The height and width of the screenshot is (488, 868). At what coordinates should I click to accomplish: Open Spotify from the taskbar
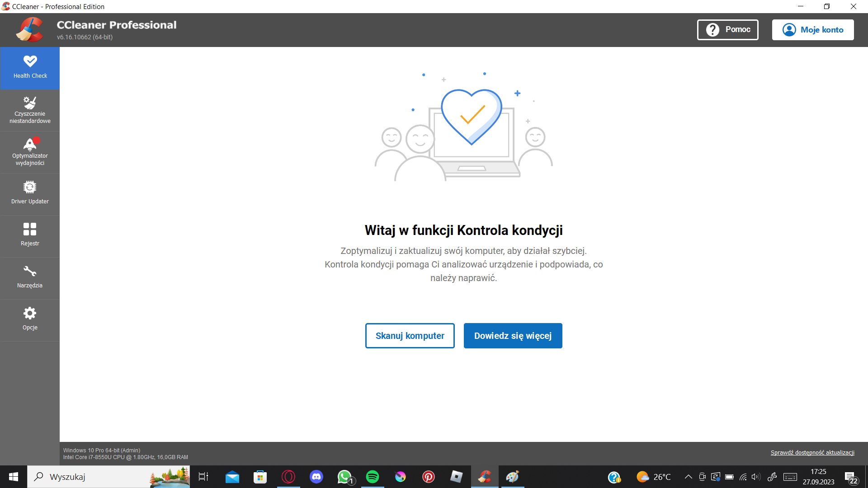pos(373,477)
